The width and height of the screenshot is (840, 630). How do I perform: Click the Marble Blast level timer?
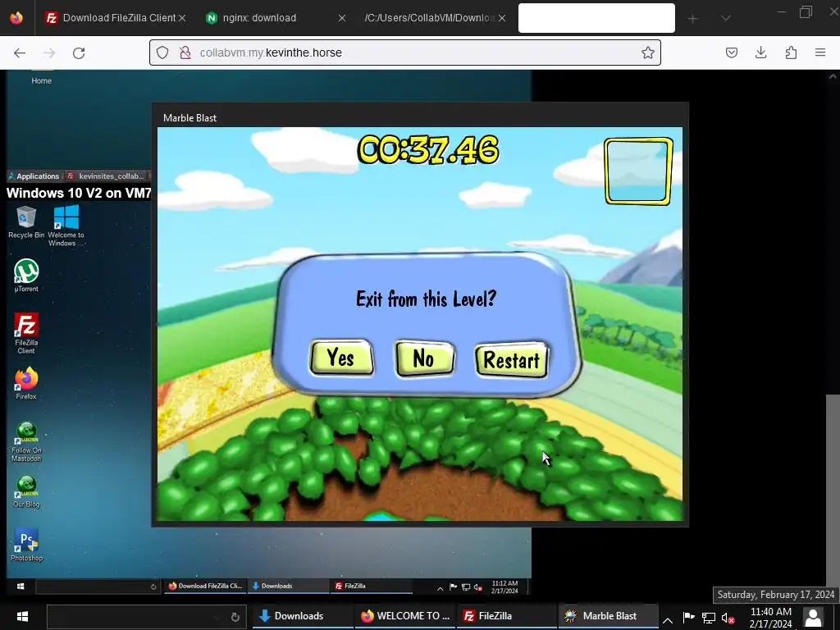click(x=428, y=149)
